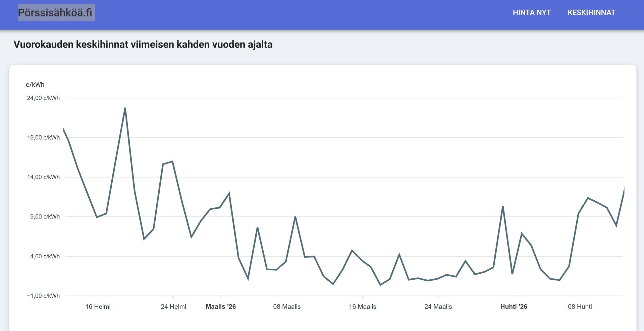Click the −1,00 c/kWh y-axis label
Image resolution: width=644 pixels, height=331 pixels.
(x=43, y=296)
